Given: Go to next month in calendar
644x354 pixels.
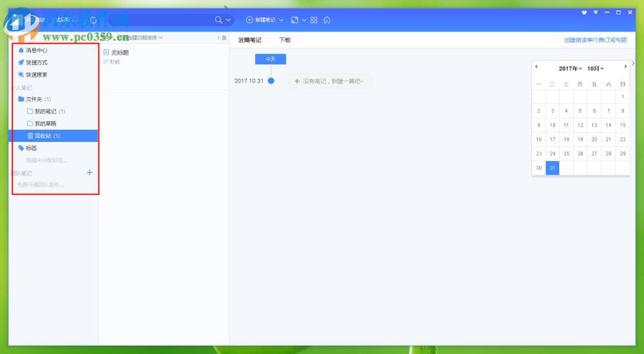Looking at the screenshot, I should pos(625,66).
